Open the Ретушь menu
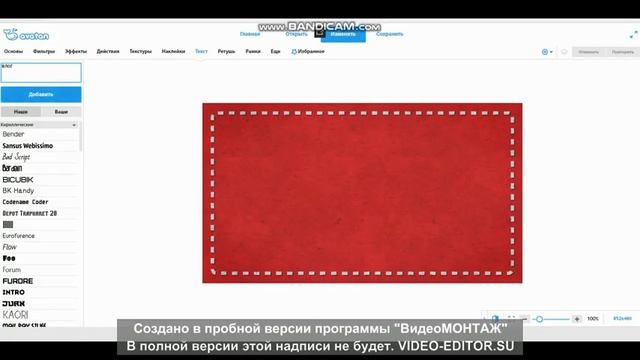 point(226,51)
